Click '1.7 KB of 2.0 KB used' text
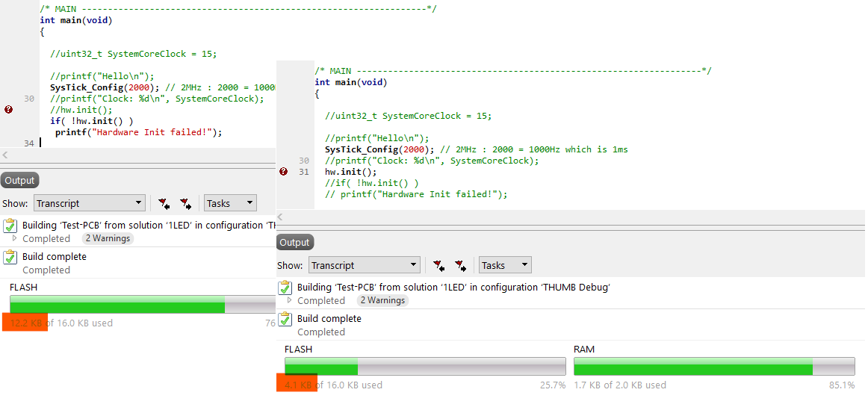 click(x=620, y=385)
